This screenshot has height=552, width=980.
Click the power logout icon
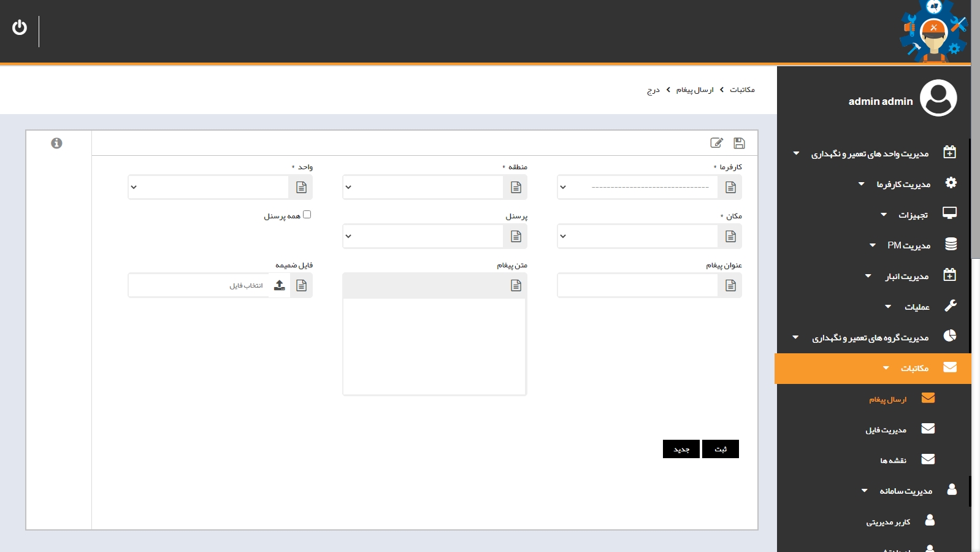(x=20, y=28)
